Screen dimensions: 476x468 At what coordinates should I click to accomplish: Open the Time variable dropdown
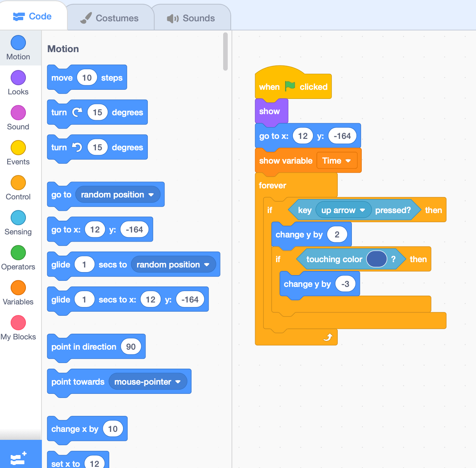(337, 161)
